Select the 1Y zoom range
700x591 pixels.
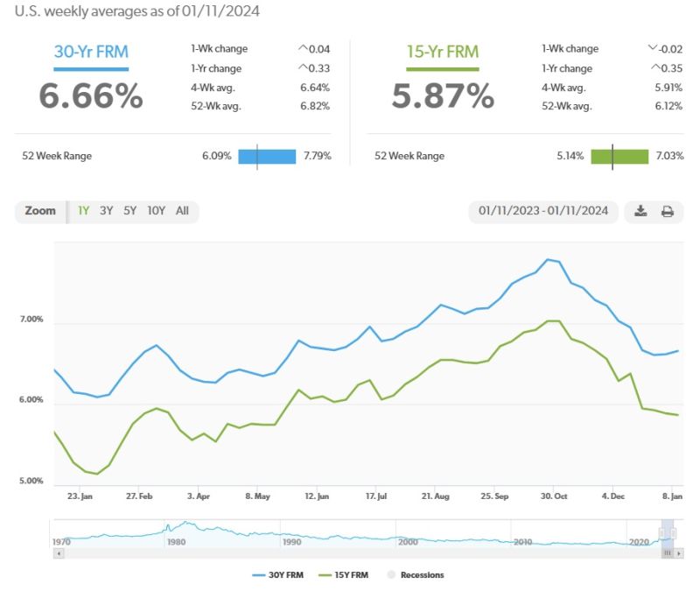tap(84, 211)
